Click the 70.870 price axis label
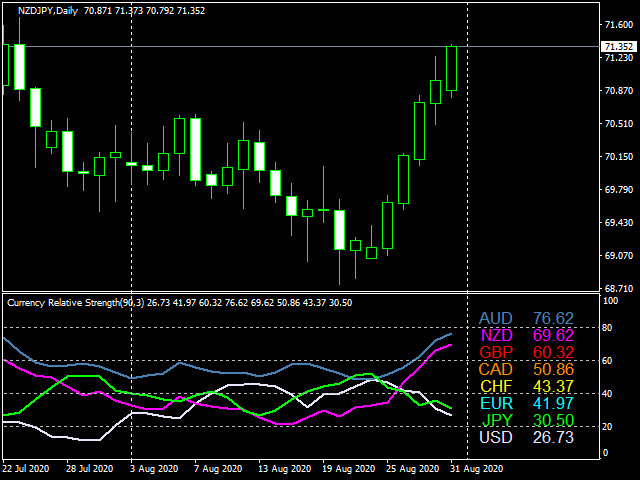The width and height of the screenshot is (640, 480). click(619, 91)
